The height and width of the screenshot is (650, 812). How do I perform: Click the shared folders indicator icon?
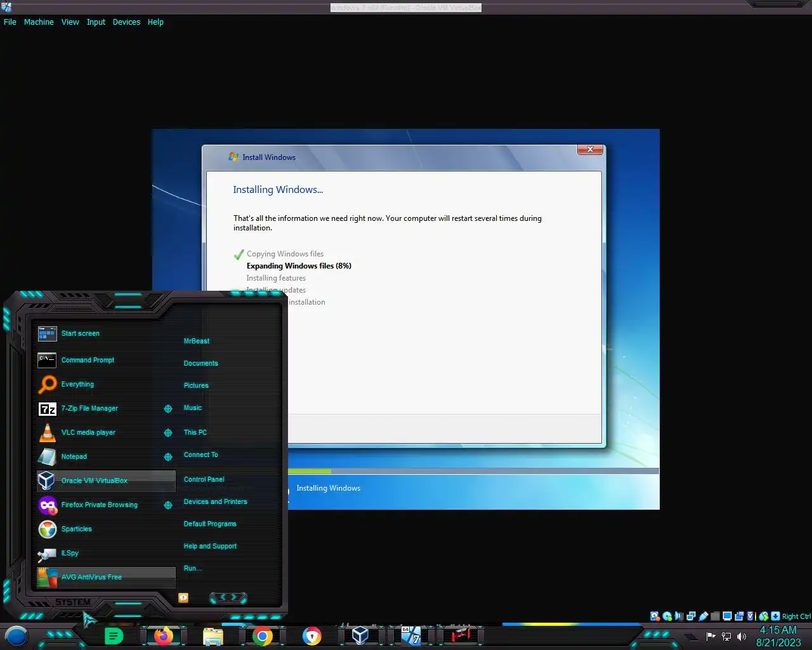(x=715, y=616)
